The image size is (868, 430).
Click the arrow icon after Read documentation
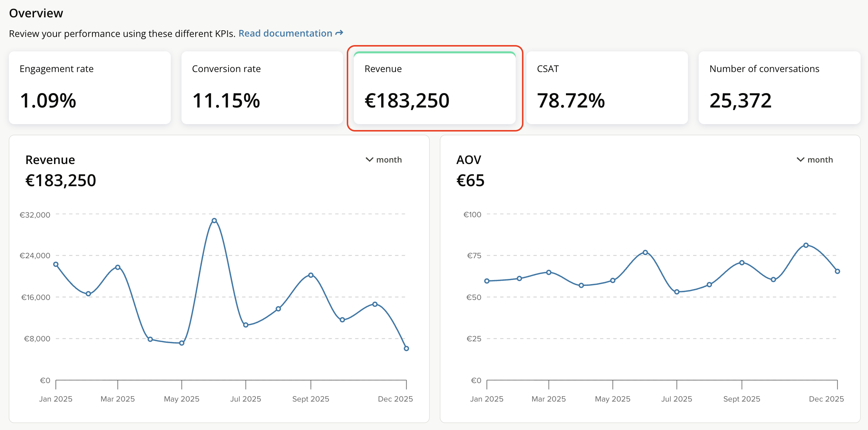tap(339, 33)
